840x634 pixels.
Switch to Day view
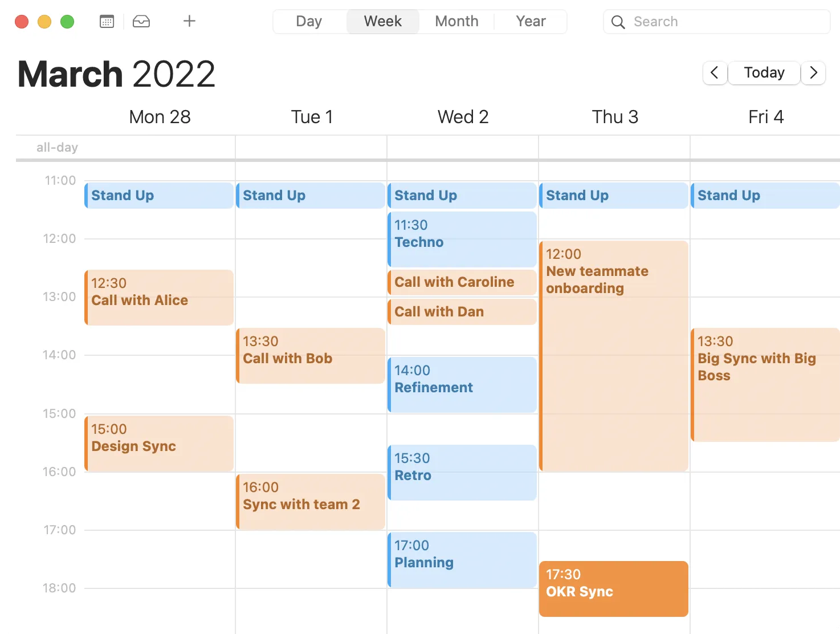[x=308, y=21]
